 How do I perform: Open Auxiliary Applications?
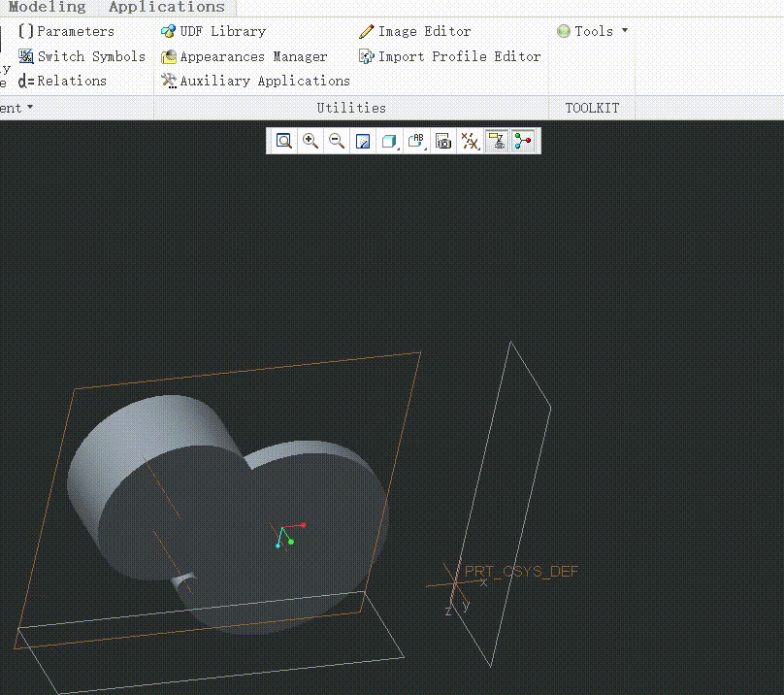pyautogui.click(x=265, y=81)
